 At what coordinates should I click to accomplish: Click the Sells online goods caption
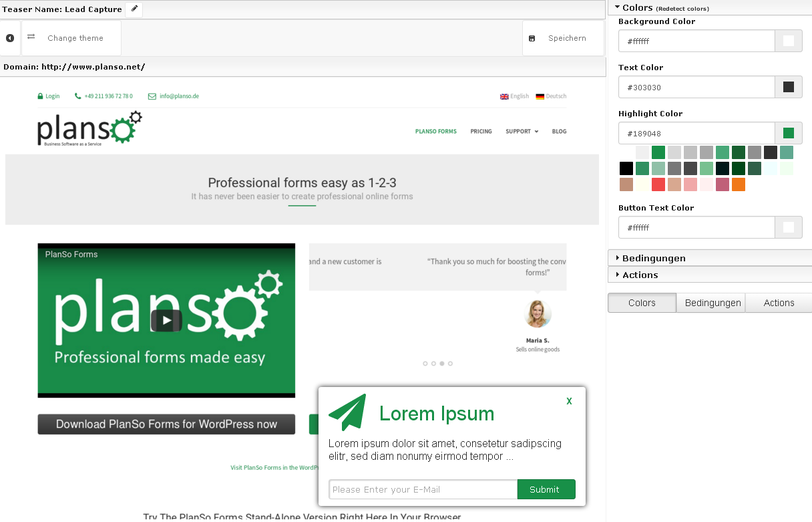pos(538,350)
